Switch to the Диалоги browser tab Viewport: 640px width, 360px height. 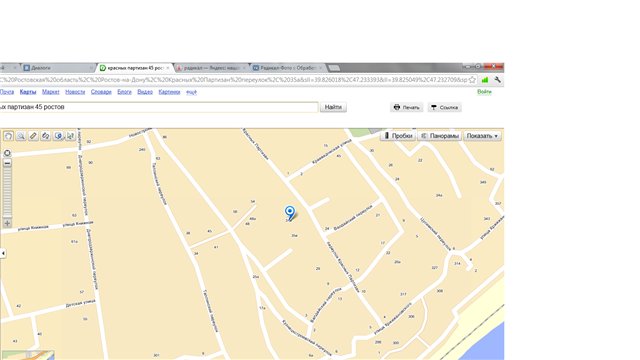(x=57, y=68)
